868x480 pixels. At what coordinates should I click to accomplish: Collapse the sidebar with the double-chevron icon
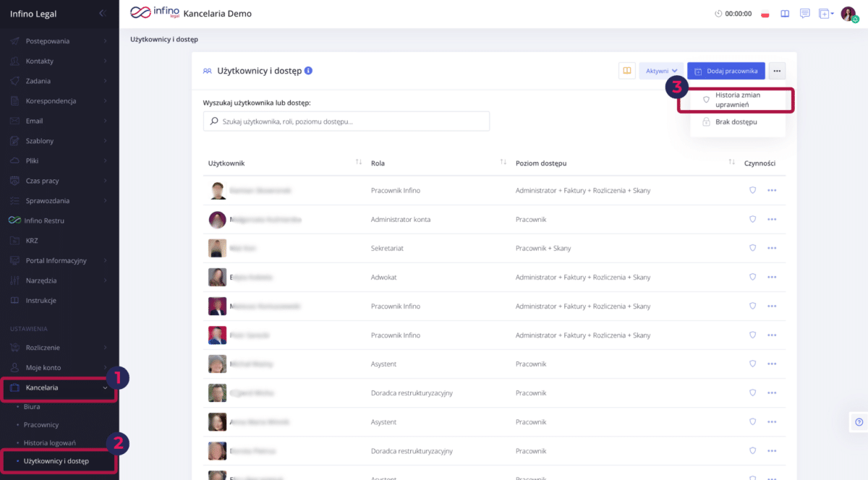coord(102,14)
